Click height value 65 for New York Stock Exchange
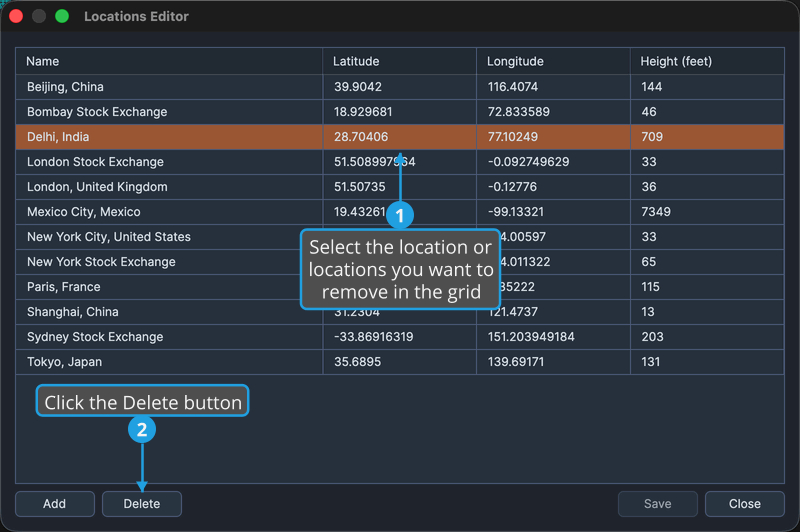Screen dimensions: 800x532 pos(648,262)
